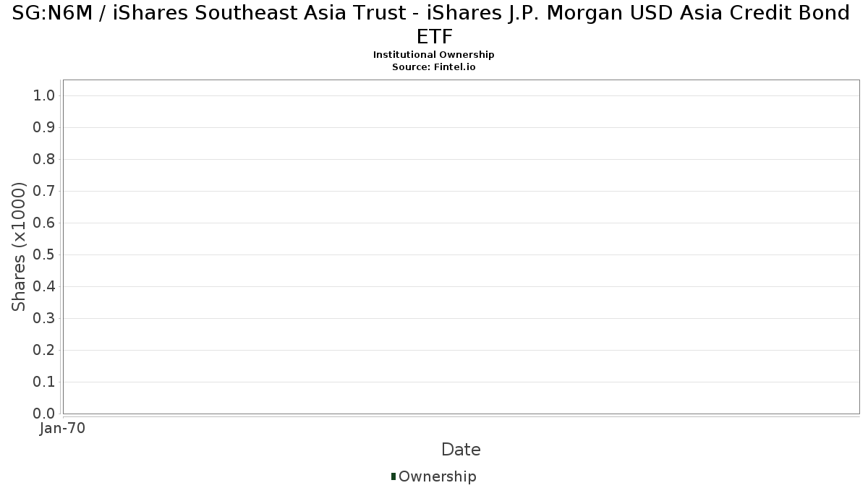Select the Jan-70 x-axis tick label
Screen dimensions: 868x488
coord(63,429)
